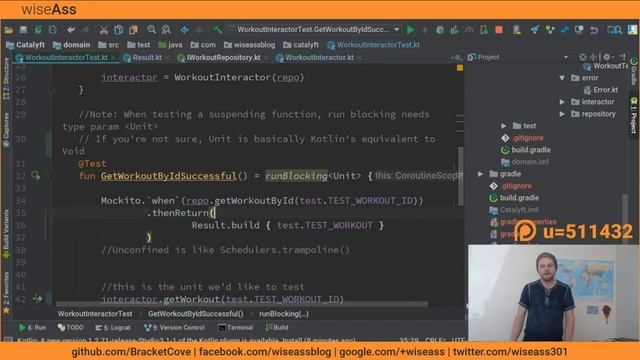This screenshot has height=360, width=640.
Task: Switch to IWorkoutRepository.kt tab
Action: tap(223, 58)
